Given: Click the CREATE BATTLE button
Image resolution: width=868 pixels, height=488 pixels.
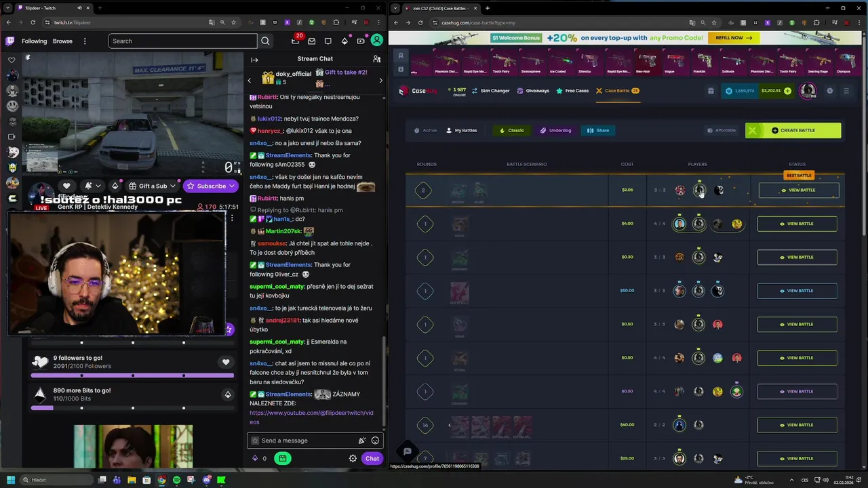Looking at the screenshot, I should coord(793,130).
